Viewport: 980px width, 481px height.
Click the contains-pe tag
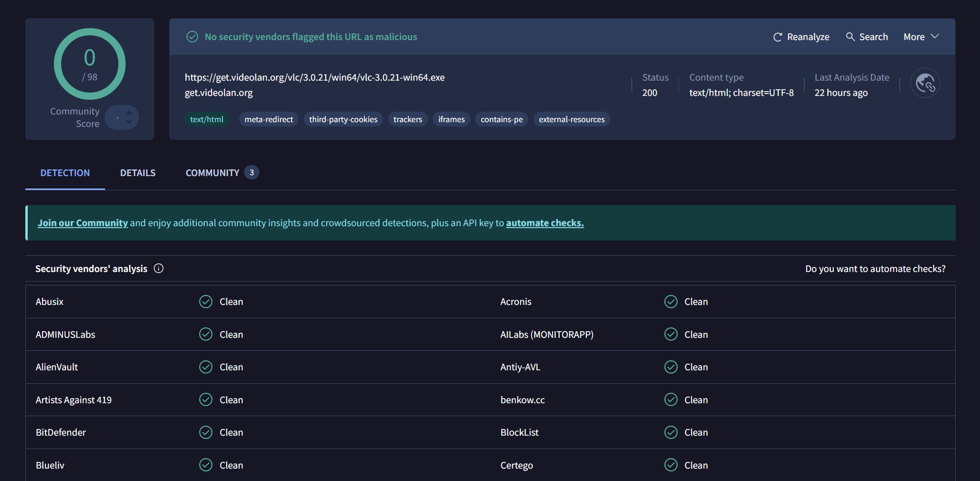tap(501, 119)
